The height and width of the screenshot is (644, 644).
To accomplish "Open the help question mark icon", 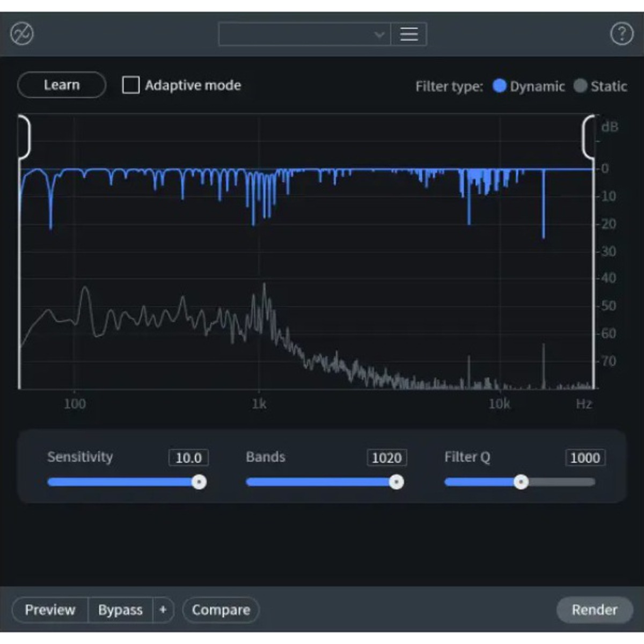I will pyautogui.click(x=621, y=34).
